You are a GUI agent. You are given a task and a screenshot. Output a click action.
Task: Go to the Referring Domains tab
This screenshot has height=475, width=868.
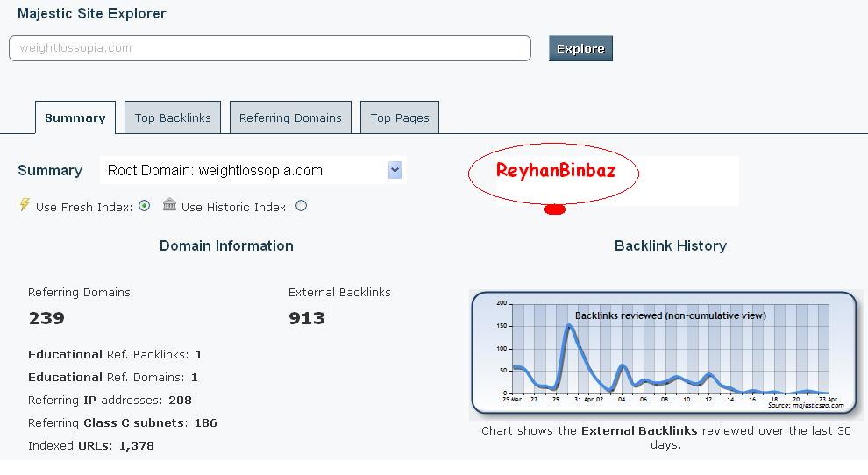290,118
